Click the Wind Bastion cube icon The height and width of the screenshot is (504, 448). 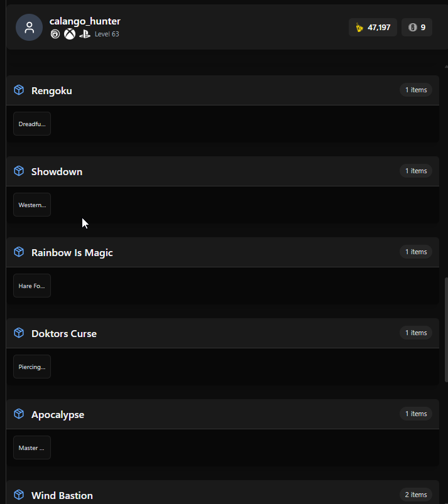19,495
